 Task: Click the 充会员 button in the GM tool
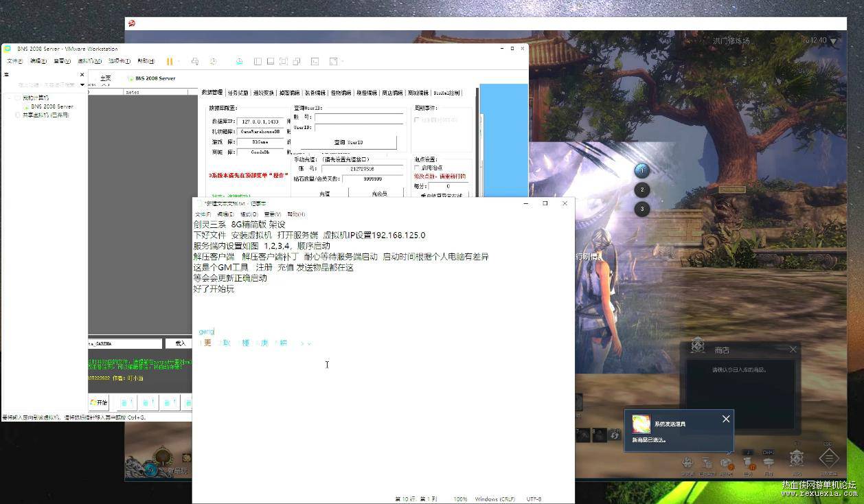(379, 194)
